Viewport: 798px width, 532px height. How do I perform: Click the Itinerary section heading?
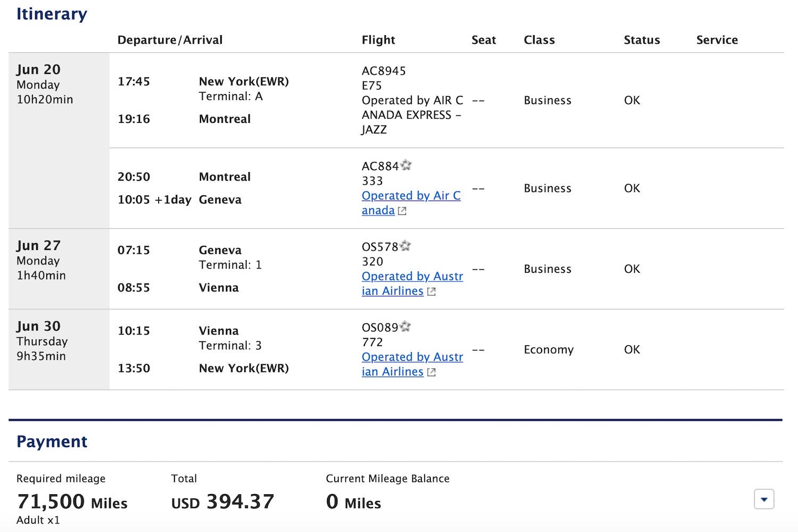tap(52, 14)
